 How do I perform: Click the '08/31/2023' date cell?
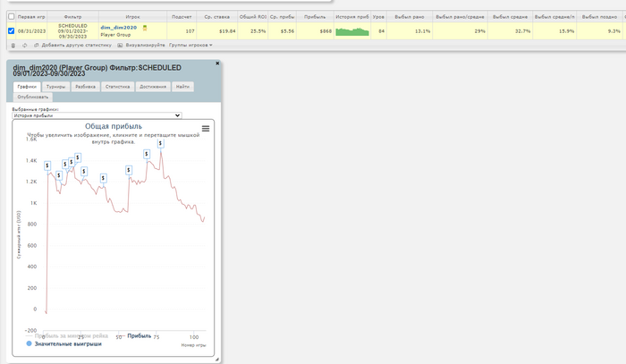click(x=31, y=31)
